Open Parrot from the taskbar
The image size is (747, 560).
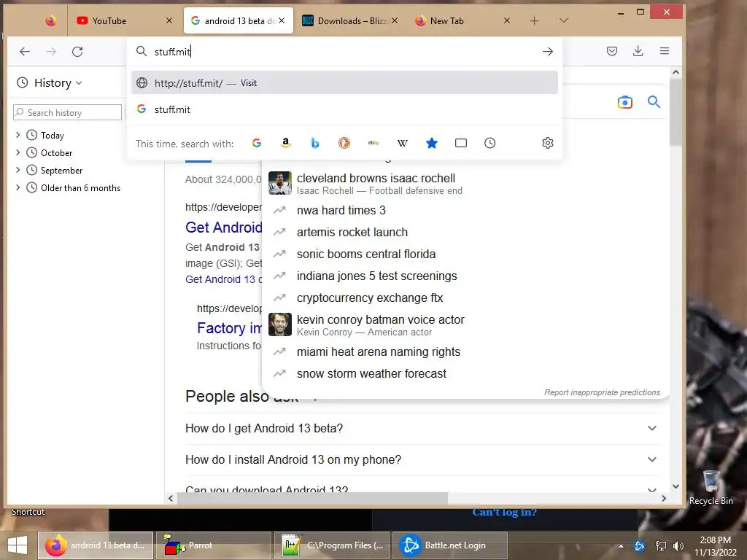(x=213, y=545)
